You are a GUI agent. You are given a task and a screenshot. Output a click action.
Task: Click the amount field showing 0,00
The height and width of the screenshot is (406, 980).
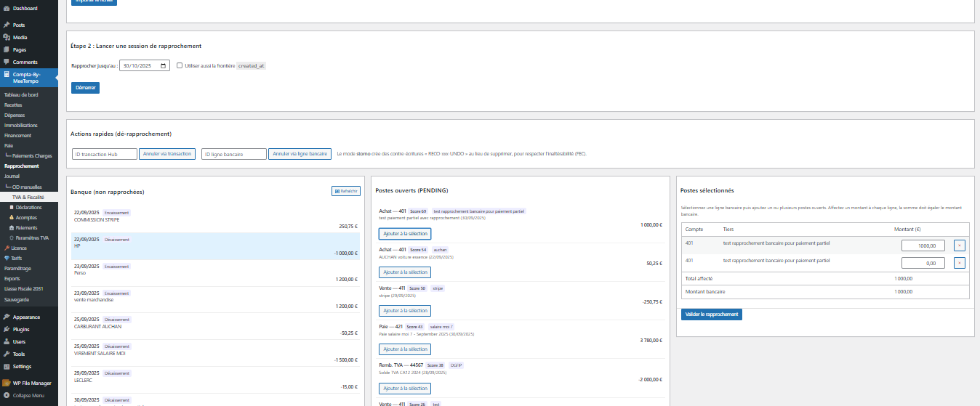tap(923, 263)
